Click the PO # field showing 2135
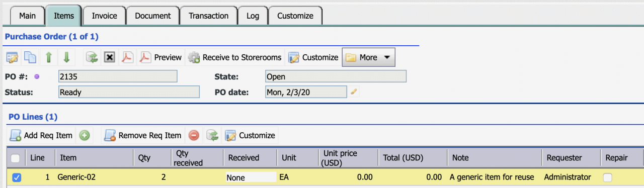Image resolution: width=644 pixels, height=188 pixels. pyautogui.click(x=118, y=76)
